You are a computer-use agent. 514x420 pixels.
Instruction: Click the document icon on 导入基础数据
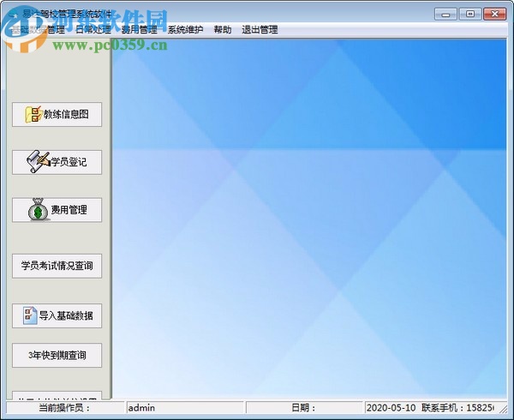30,315
